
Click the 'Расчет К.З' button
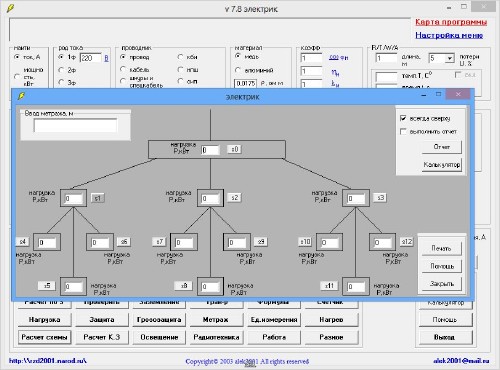(102, 337)
